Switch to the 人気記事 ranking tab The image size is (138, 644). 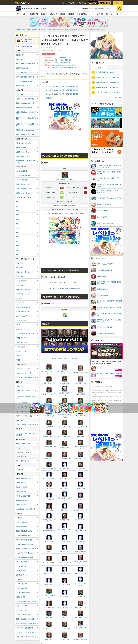[99, 68]
